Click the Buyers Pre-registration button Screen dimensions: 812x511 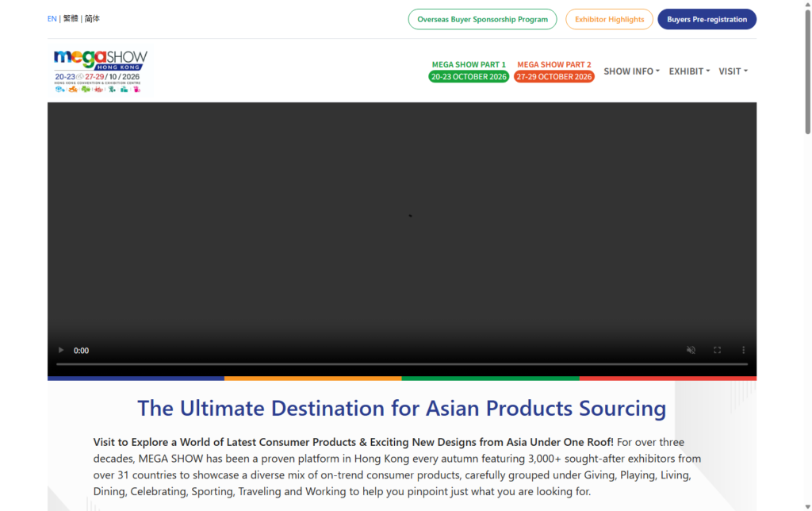tap(707, 18)
